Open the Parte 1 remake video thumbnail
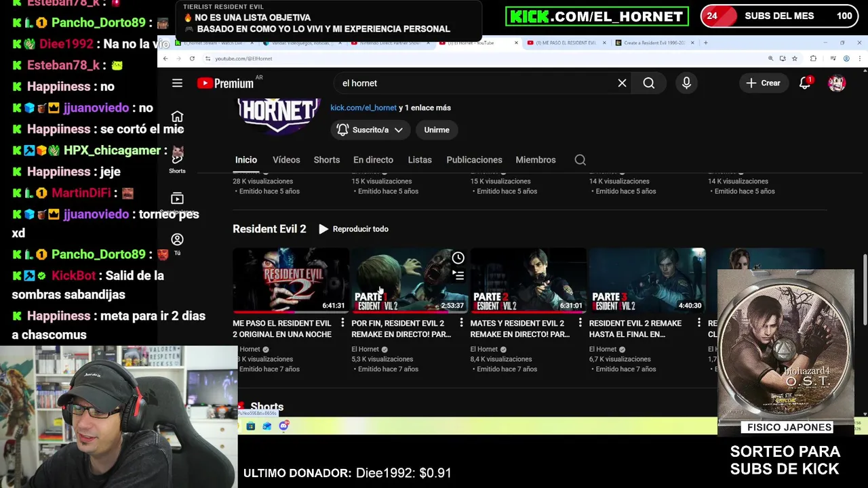The width and height of the screenshot is (868, 488). tap(410, 280)
